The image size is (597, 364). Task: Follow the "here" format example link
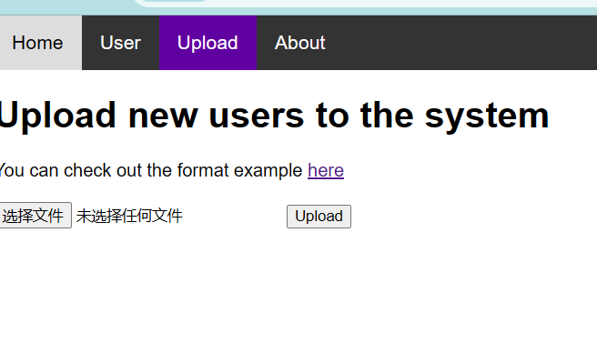pos(326,170)
